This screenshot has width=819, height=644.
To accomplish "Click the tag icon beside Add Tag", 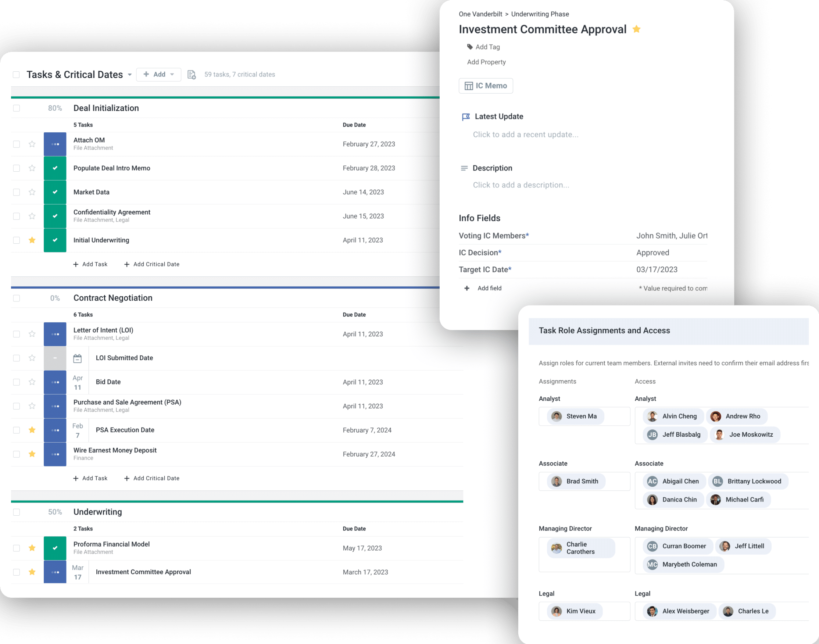I will tap(470, 46).
